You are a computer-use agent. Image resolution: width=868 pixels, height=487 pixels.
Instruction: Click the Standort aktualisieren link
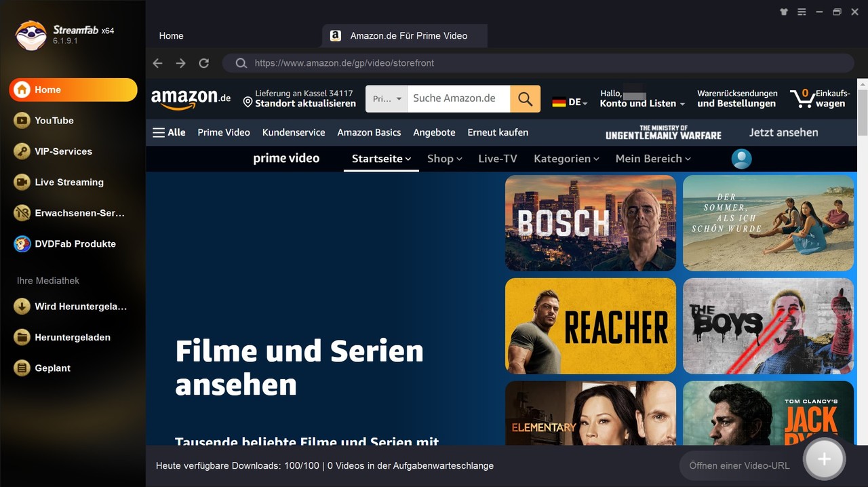(305, 103)
